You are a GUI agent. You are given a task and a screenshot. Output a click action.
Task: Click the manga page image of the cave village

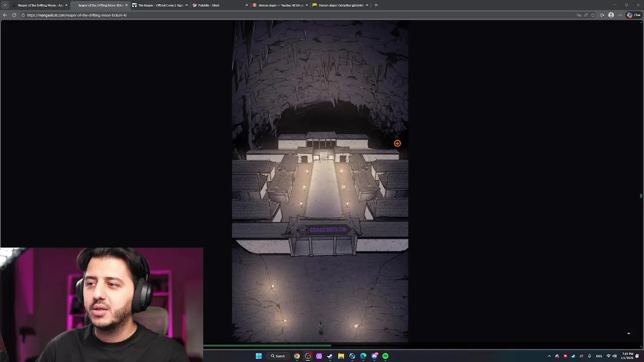tap(320, 181)
